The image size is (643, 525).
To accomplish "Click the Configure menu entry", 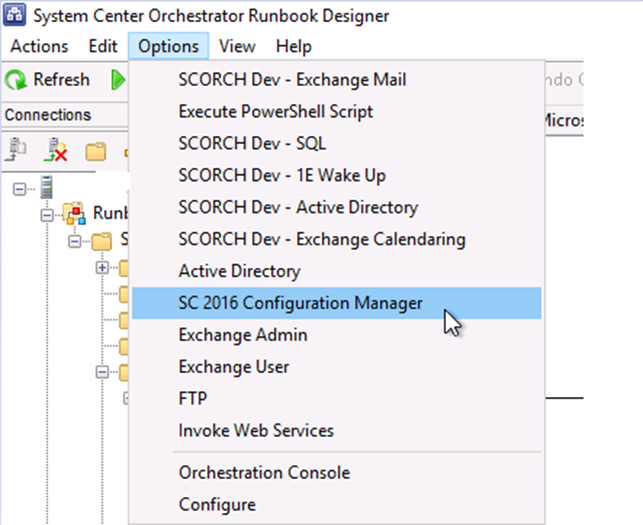I will (336, 505).
